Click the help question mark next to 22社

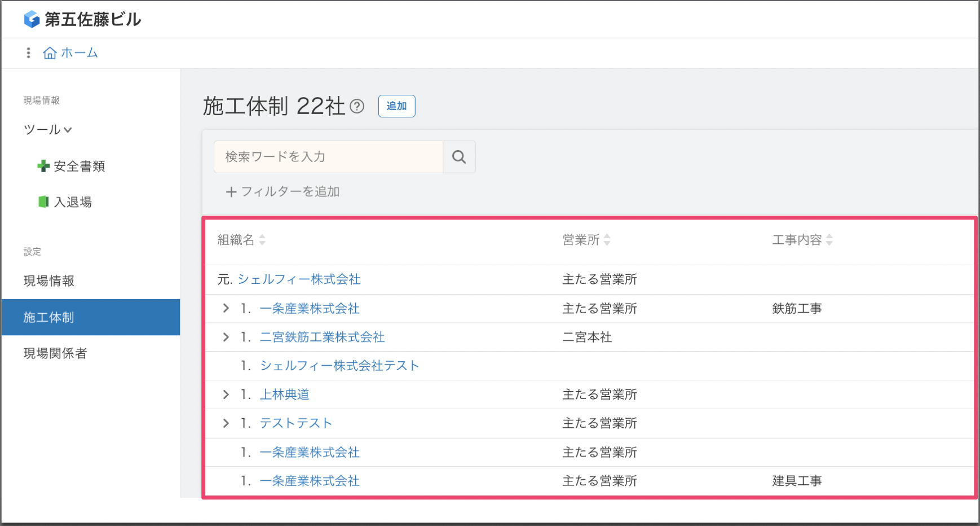357,106
